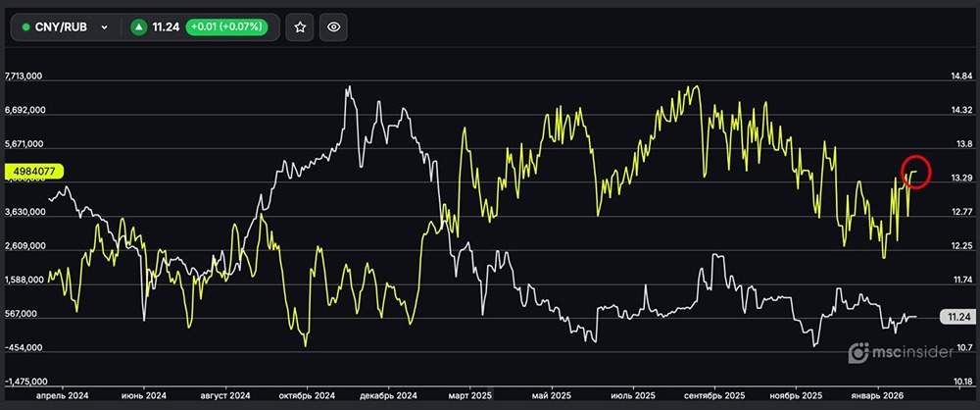Viewport: 980px width, 410px height.
Task: Click the июль 2025 time axis label
Action: (x=634, y=396)
